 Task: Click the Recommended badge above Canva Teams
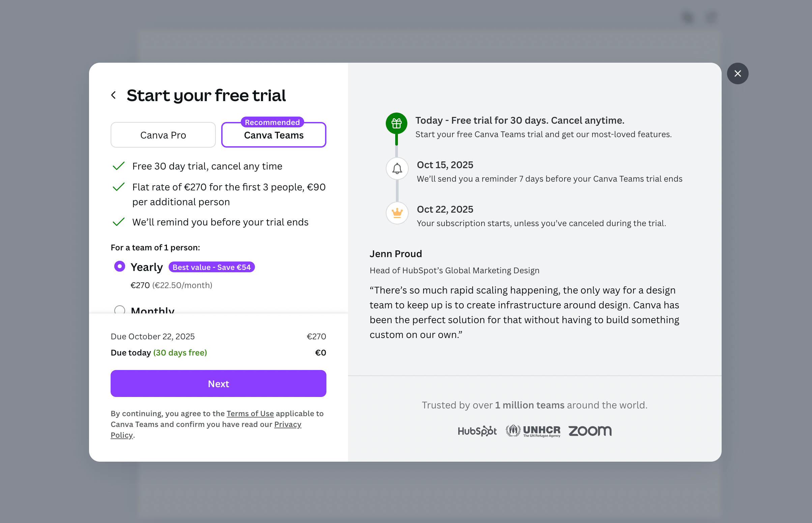tap(272, 122)
